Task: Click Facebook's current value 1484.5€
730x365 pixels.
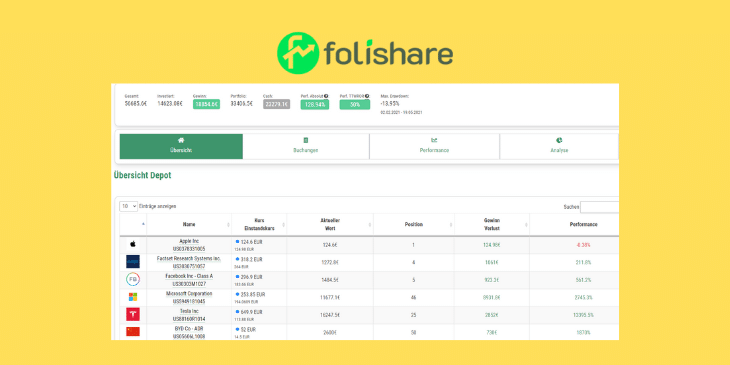Action: pos(330,280)
